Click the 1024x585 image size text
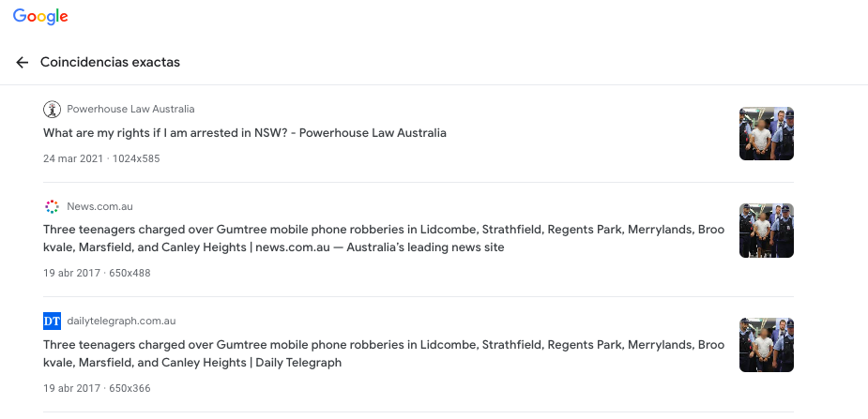 (x=136, y=158)
